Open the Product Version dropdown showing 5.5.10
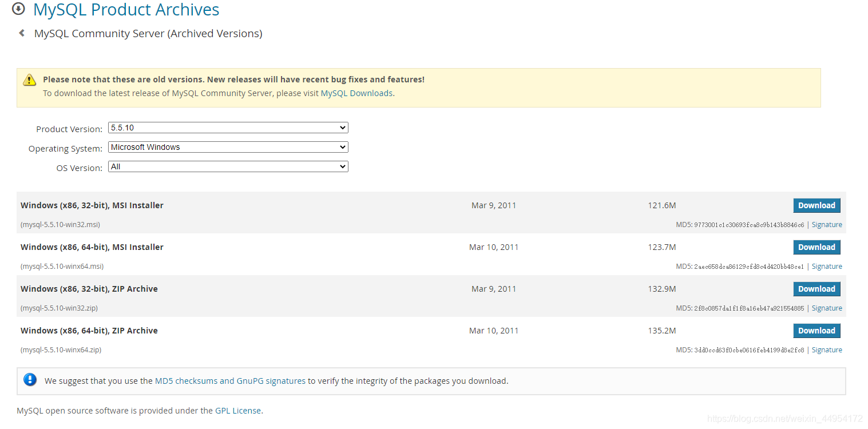 [x=228, y=128]
